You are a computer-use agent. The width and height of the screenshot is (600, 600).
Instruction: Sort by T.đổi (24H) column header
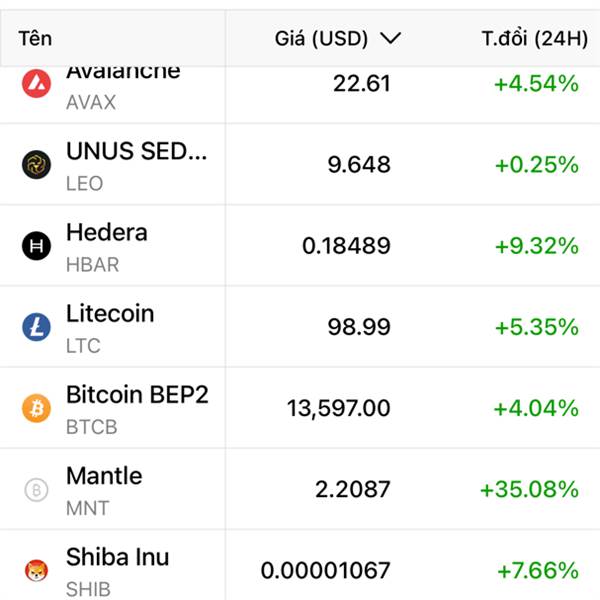pos(534,39)
